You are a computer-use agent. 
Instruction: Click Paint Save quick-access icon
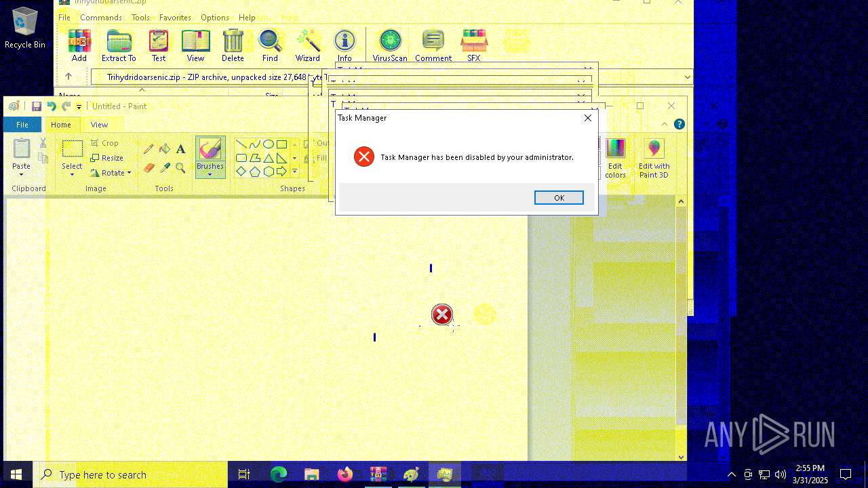point(37,106)
